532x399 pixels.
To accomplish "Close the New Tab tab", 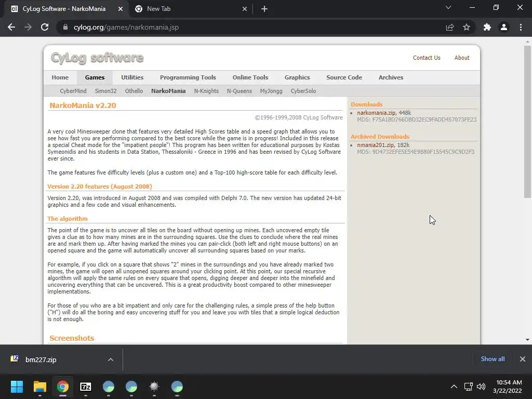I will [x=245, y=9].
